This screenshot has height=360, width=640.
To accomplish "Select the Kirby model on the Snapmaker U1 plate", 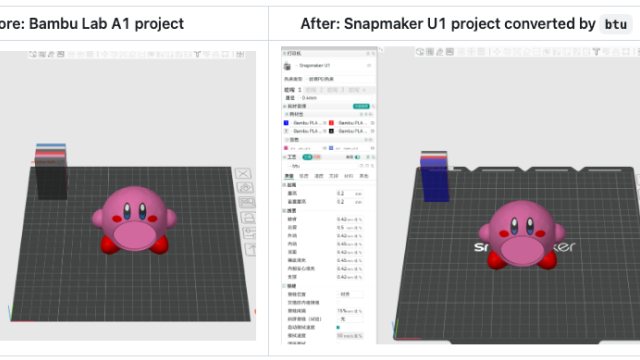I will click(x=521, y=235).
